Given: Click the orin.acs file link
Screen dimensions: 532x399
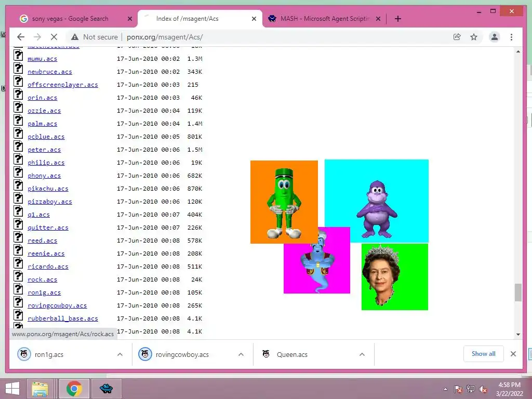Looking at the screenshot, I should [x=43, y=98].
